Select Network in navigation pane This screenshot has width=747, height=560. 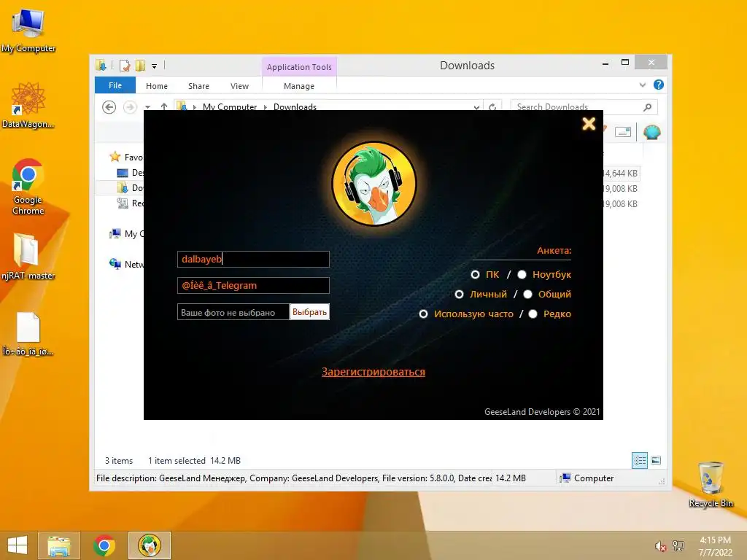click(127, 264)
